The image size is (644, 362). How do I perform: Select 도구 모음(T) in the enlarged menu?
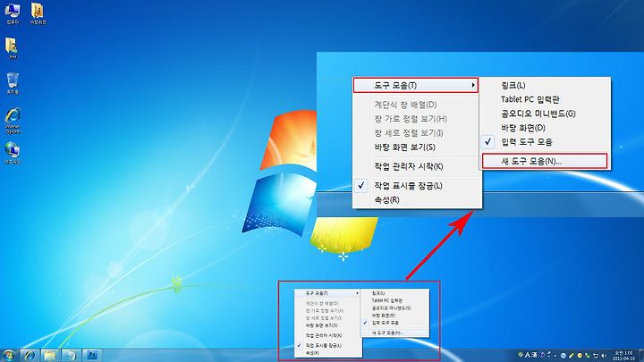pyautogui.click(x=416, y=86)
